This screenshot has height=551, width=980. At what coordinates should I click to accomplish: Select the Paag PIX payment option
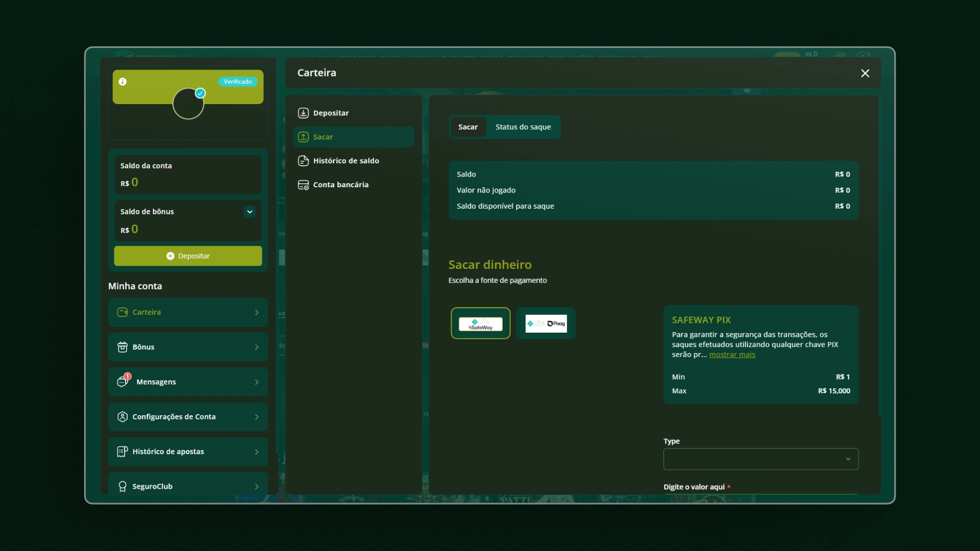(x=546, y=323)
